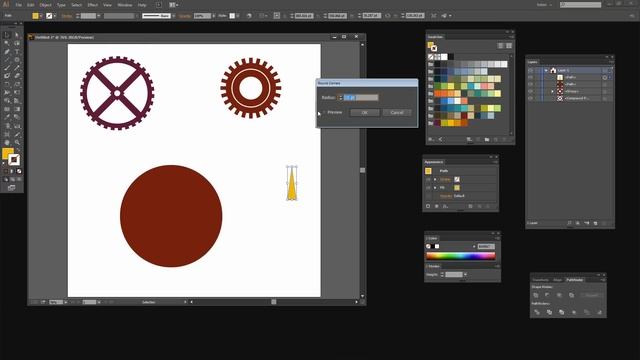Toggle visibility of first Path sublayer
The image size is (640, 360).
pyautogui.click(x=530, y=78)
